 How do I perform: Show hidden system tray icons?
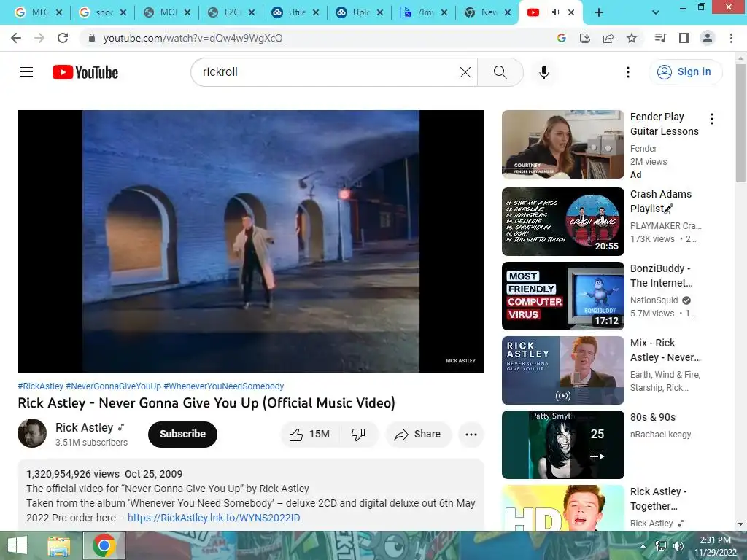point(643,545)
